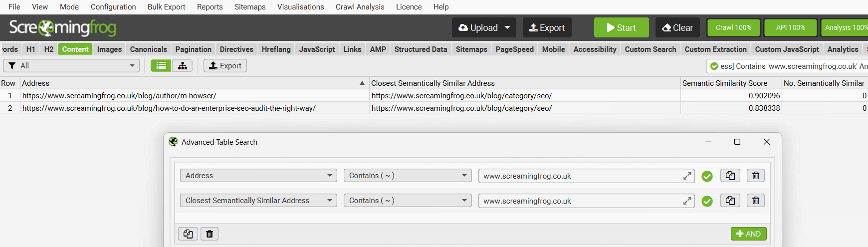868x247 pixels.
Task: Open the first Contains operator dropdown
Action: pos(408,176)
